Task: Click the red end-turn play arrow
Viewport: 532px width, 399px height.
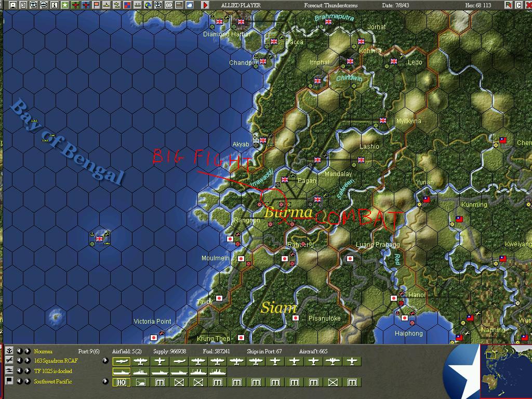Action: pyautogui.click(x=205, y=5)
